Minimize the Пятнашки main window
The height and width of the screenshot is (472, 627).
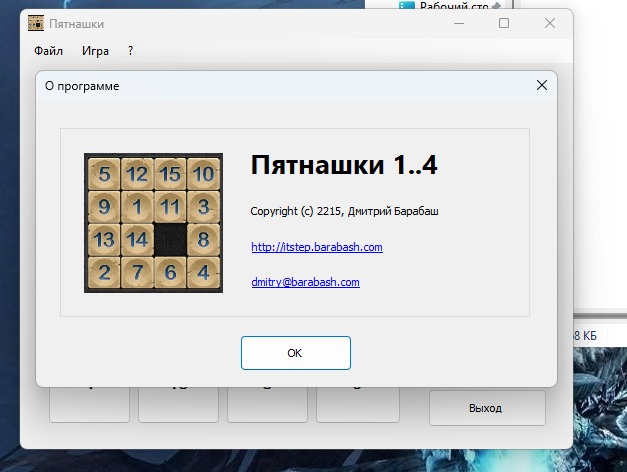(x=458, y=23)
